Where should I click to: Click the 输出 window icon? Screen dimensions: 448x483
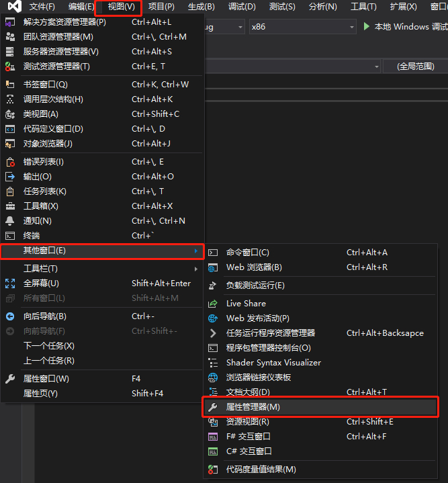(10, 177)
